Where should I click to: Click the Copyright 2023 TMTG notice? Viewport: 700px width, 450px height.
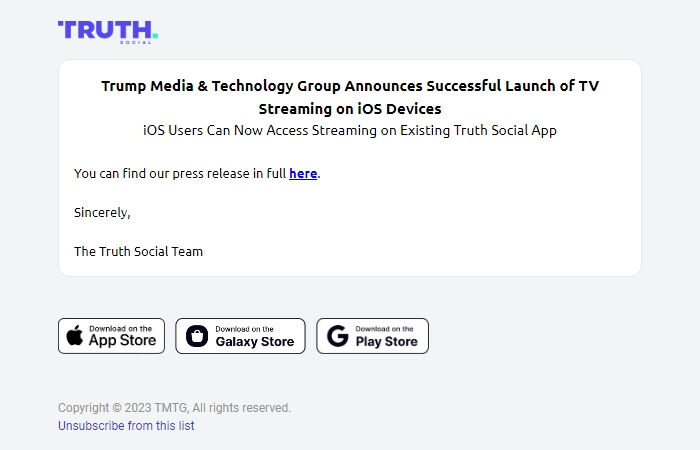point(174,408)
